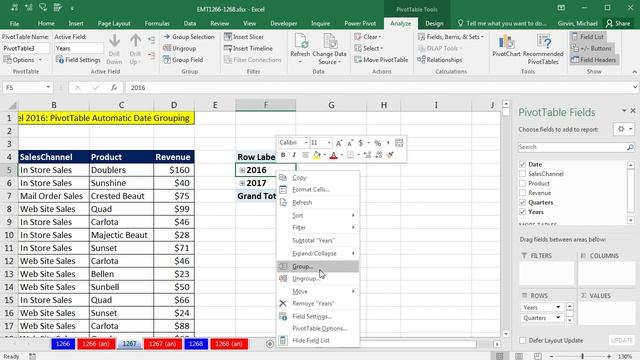This screenshot has width=640, height=360.
Task: Switch to sheet tab 1268 (an)
Action: pos(229,344)
